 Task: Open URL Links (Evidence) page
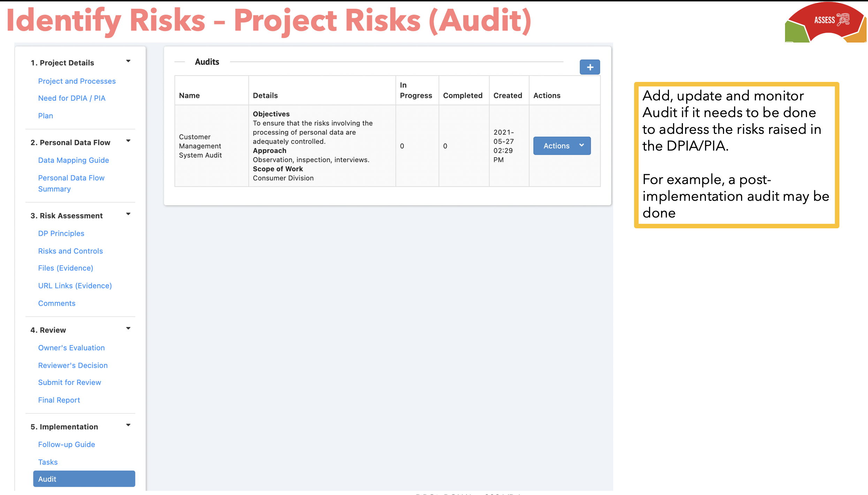coord(75,286)
